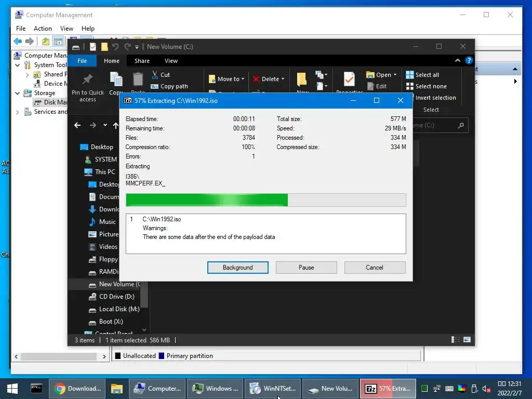532x399 pixels.
Task: Click Copy path in the ribbon
Action: point(169,86)
